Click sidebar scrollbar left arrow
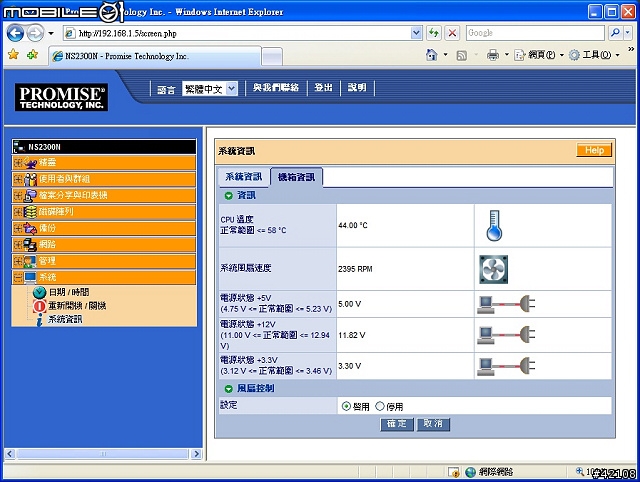Image resolution: width=640 pixels, height=482 pixels. 10,454
